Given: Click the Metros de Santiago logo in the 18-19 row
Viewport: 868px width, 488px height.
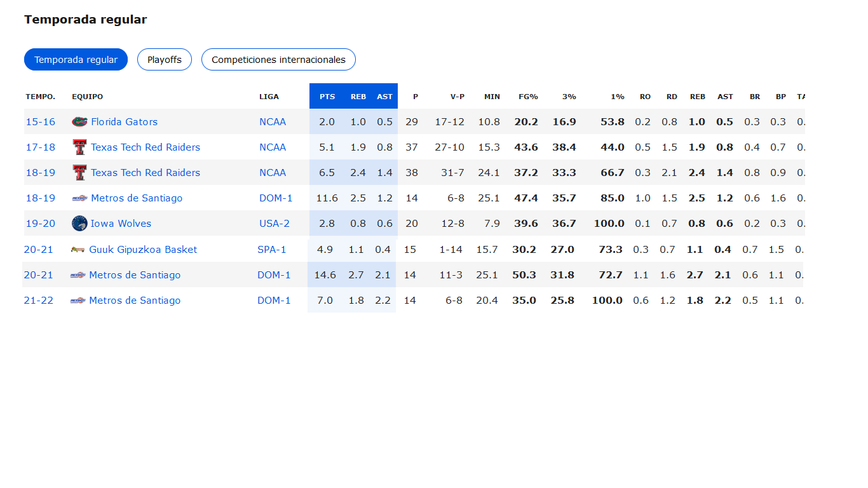Looking at the screenshot, I should pyautogui.click(x=79, y=198).
